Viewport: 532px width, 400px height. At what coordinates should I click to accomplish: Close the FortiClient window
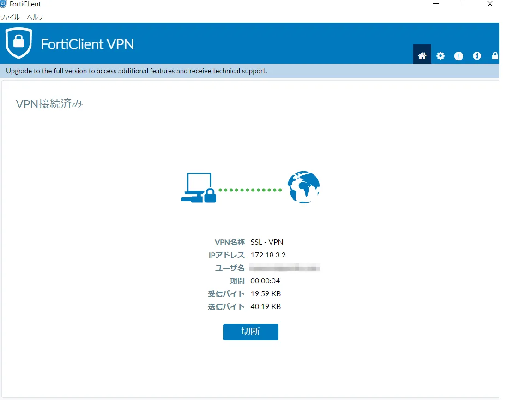point(490,4)
